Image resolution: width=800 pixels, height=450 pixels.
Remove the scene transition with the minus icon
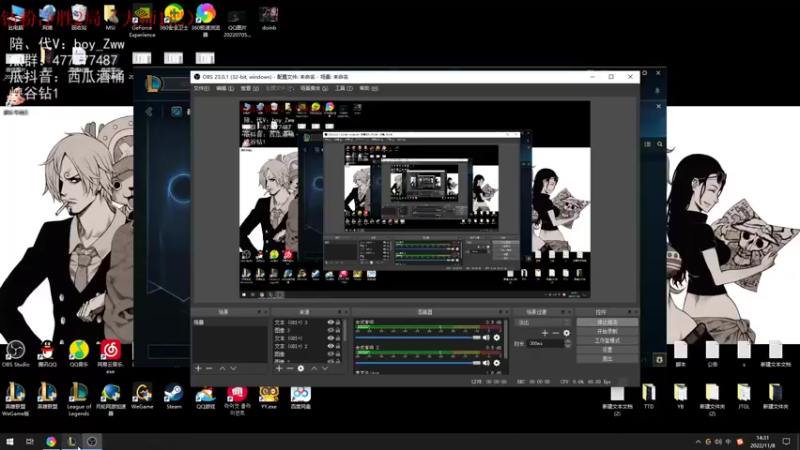[556, 333]
